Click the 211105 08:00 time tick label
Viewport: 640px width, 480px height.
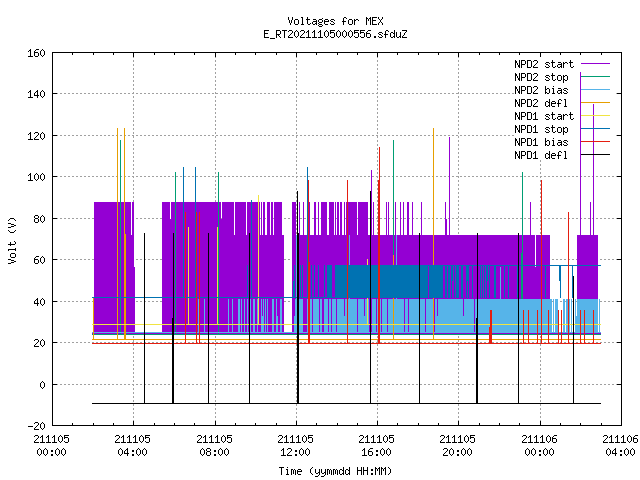tap(214, 446)
